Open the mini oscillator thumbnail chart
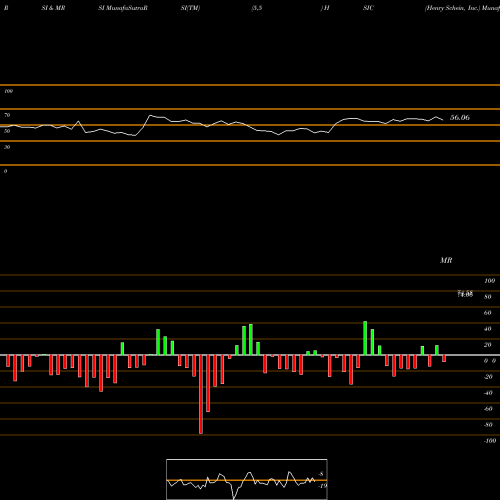Viewport: 500px width, 500px height. point(247,479)
